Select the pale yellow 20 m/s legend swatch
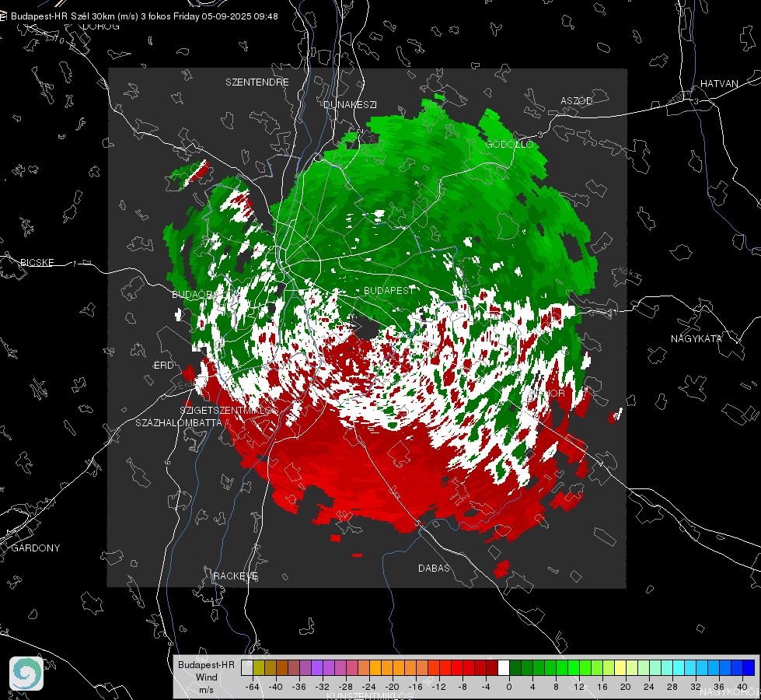The width and height of the screenshot is (761, 700). tap(620, 667)
